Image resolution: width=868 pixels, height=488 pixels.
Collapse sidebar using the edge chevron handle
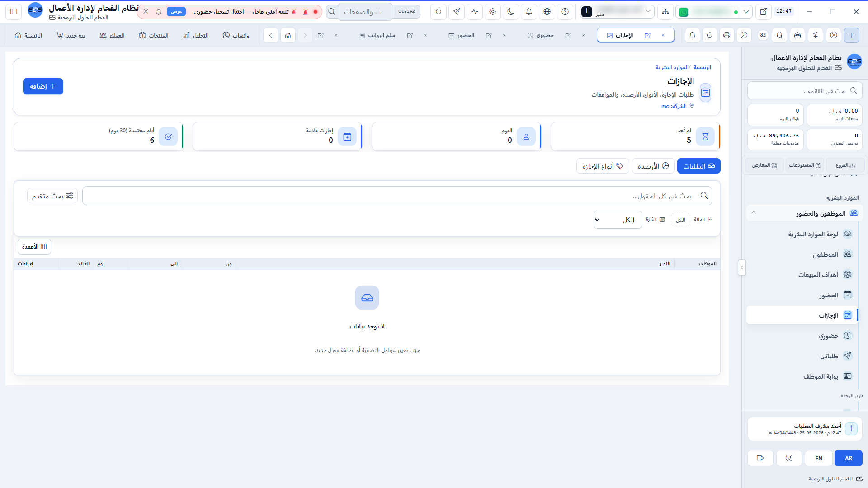coord(741,267)
